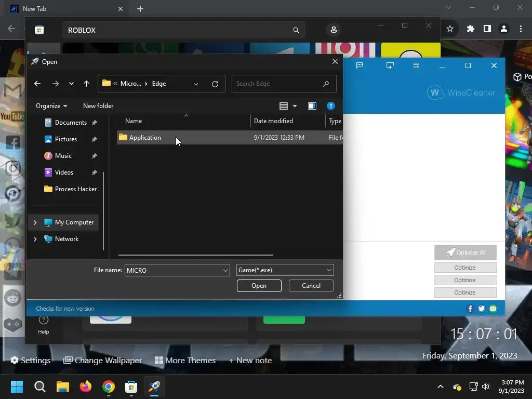The image size is (532, 399).
Task: Sort by the Type column header
Action: click(x=335, y=121)
